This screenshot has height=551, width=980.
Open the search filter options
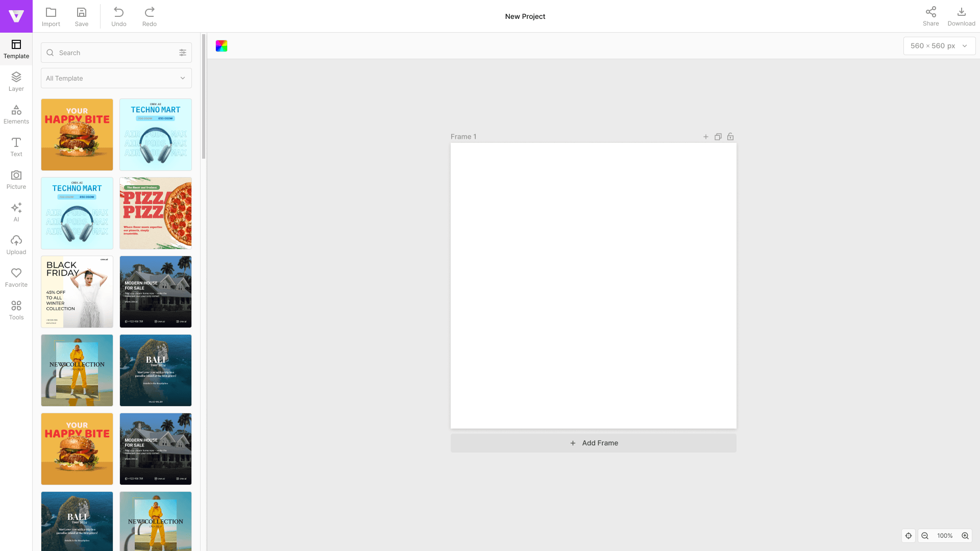pyautogui.click(x=183, y=53)
